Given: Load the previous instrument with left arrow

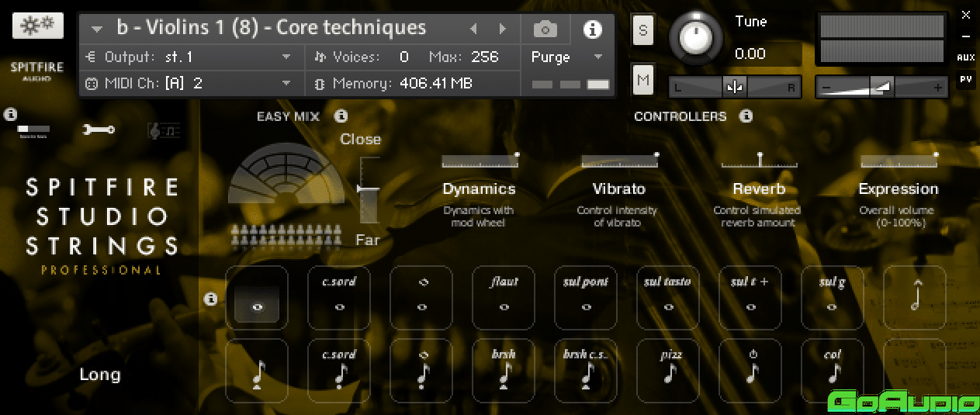Looking at the screenshot, I should pyautogui.click(x=473, y=29).
